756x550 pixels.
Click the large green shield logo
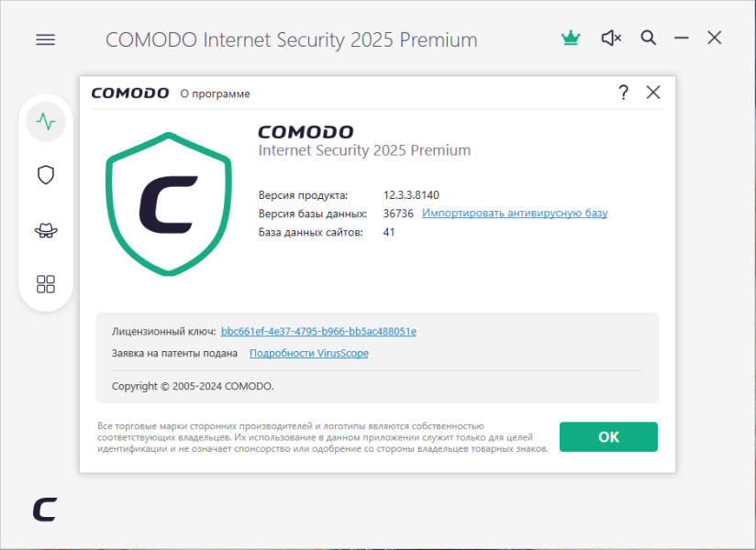pos(169,203)
